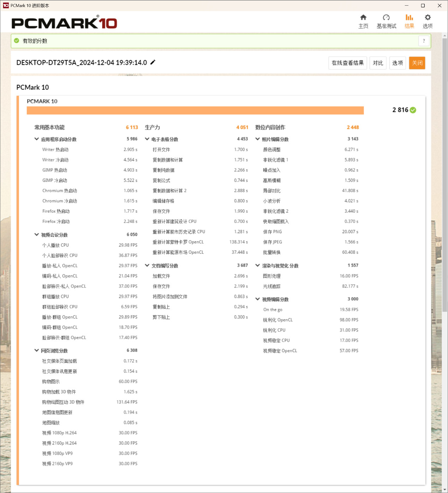448x493 pixels.
Task: Collapse the 网页浏览分数 section
Action: click(37, 350)
